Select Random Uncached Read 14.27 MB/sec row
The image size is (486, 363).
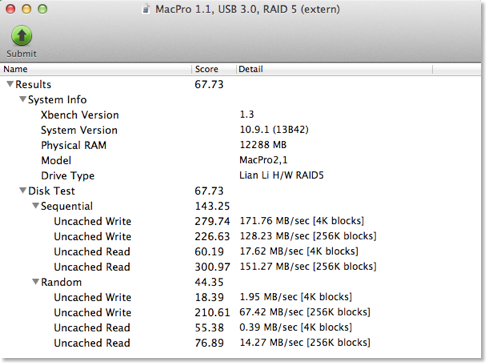tap(240, 343)
